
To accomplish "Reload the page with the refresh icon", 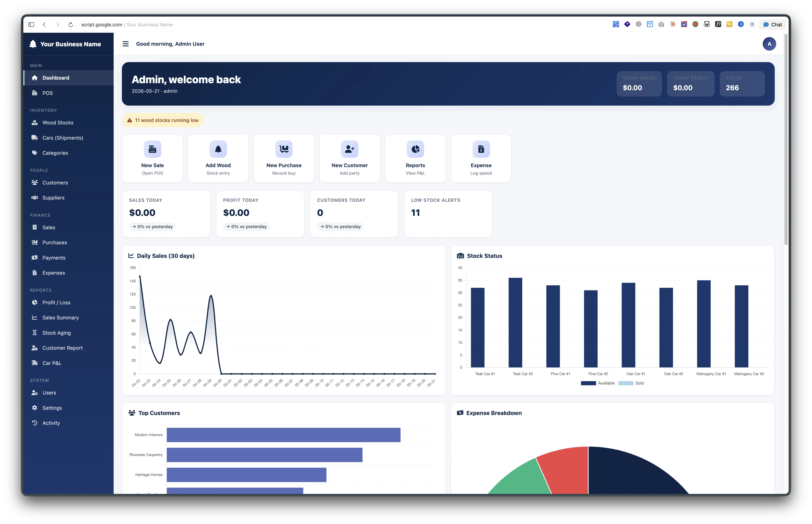I will point(71,24).
